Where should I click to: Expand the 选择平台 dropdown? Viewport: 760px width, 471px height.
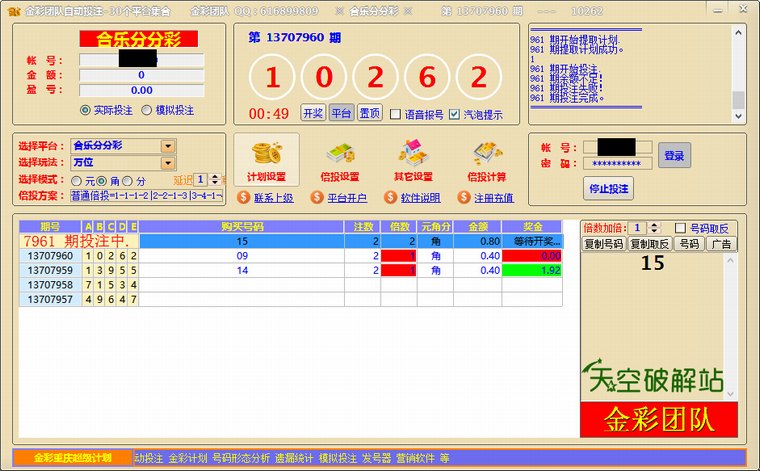(168, 146)
